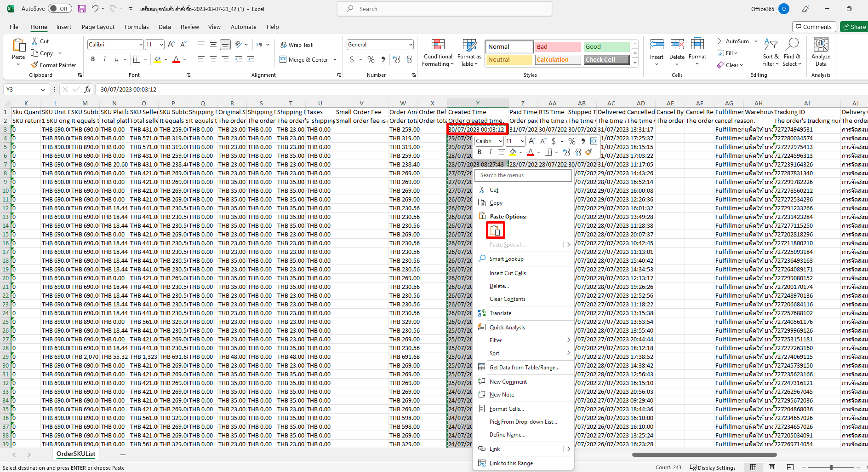Click the Paste clipboard icon in ribbon
Image resolution: width=868 pixels, height=472 pixels.
pos(18,46)
